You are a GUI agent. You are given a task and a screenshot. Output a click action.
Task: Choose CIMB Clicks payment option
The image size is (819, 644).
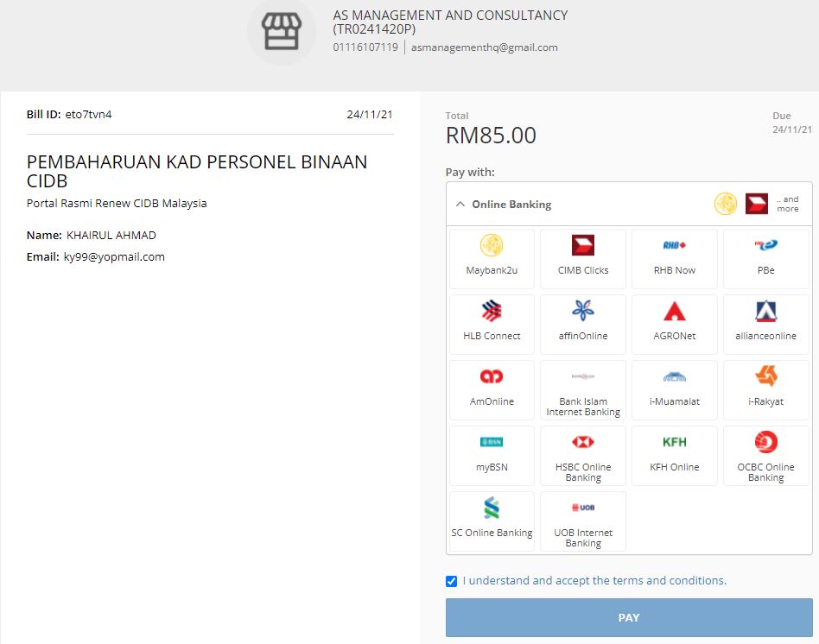click(x=583, y=258)
